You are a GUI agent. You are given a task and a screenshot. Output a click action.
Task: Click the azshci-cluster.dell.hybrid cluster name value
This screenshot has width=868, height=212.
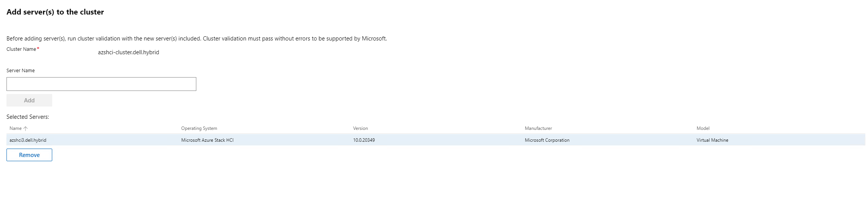[x=128, y=52]
